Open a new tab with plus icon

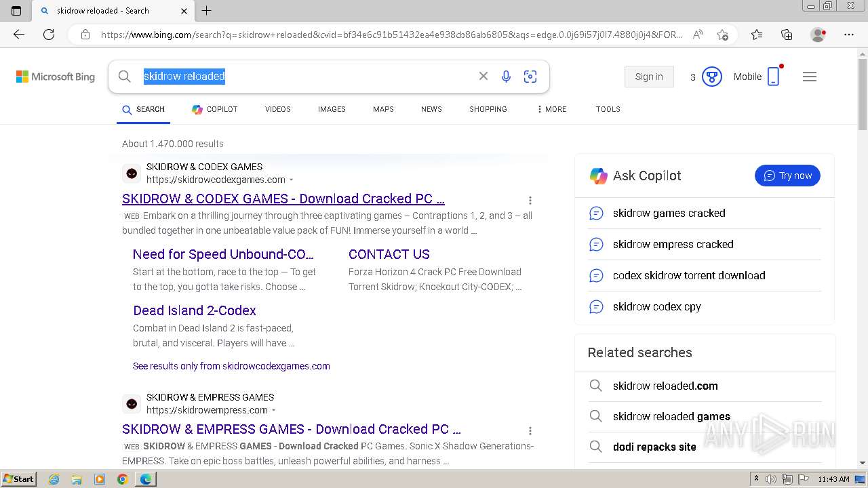[x=207, y=11]
